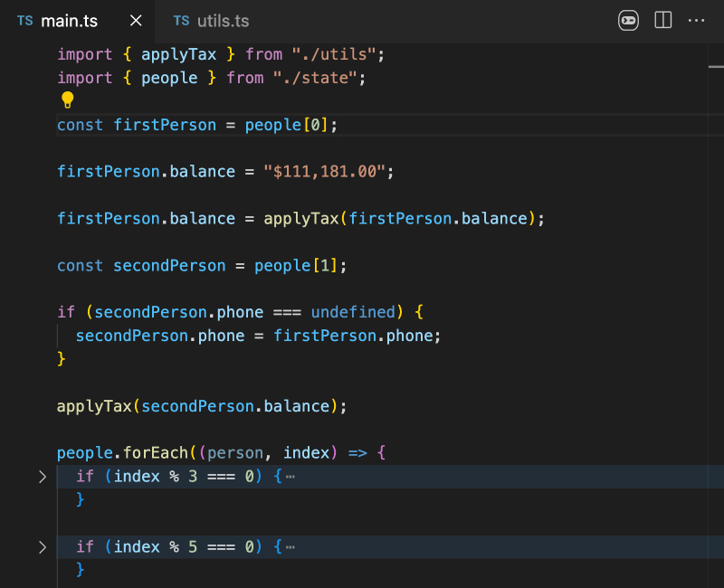The height and width of the screenshot is (588, 724).
Task: Split the editor using Split Editor icon
Action: coord(663,20)
